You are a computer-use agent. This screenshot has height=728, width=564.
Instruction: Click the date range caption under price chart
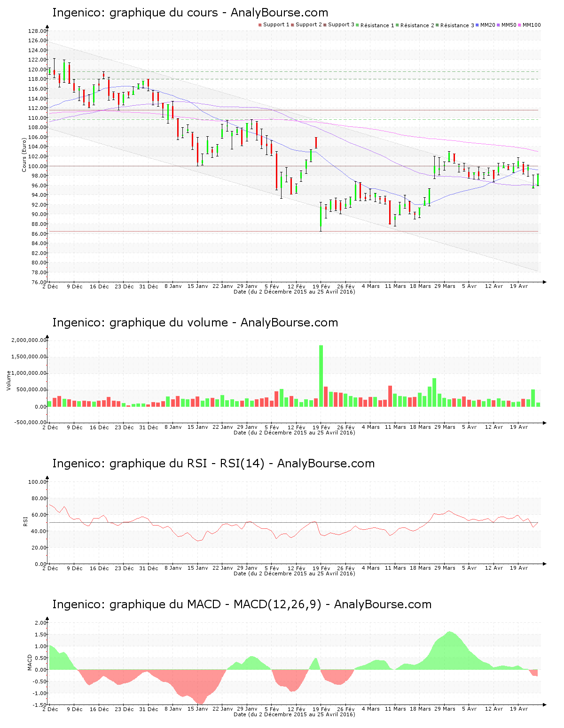(x=294, y=292)
